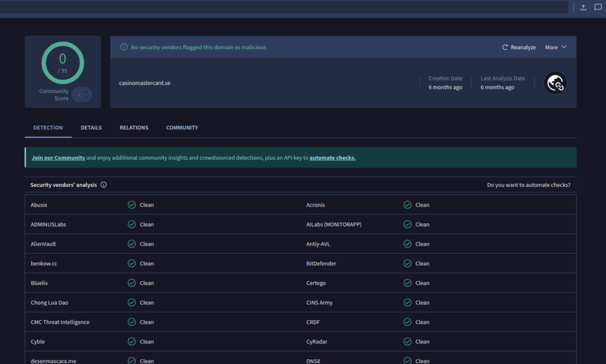
Task: Select the COMMUNITY tab
Action: [182, 127]
